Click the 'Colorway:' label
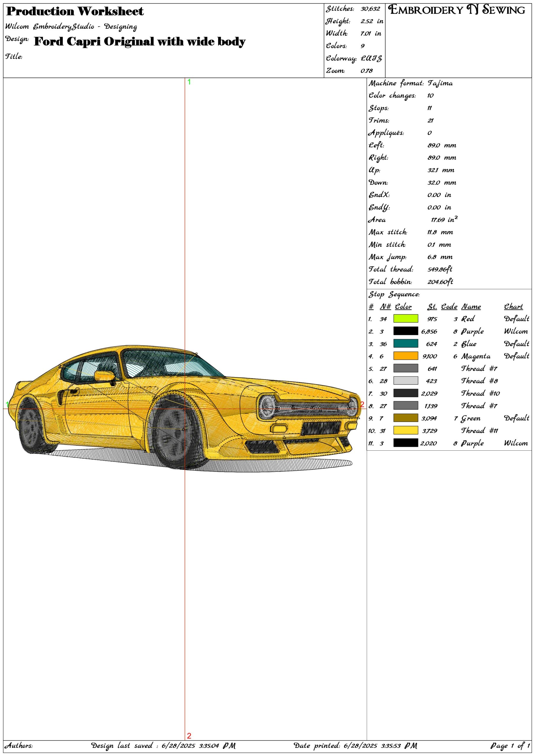The height and width of the screenshot is (756, 535). tap(341, 58)
